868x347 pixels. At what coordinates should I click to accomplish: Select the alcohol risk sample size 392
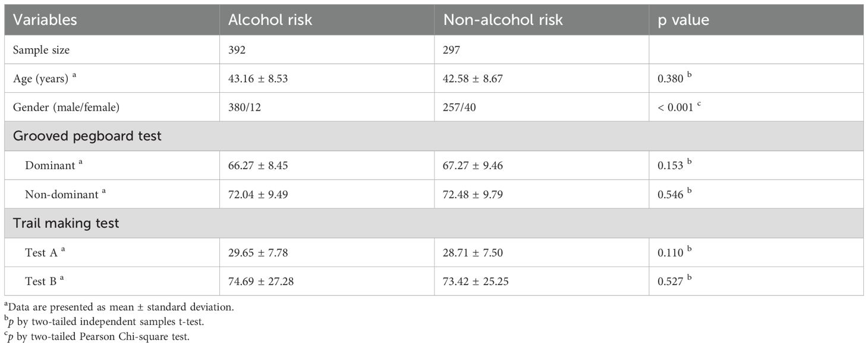coord(237,50)
